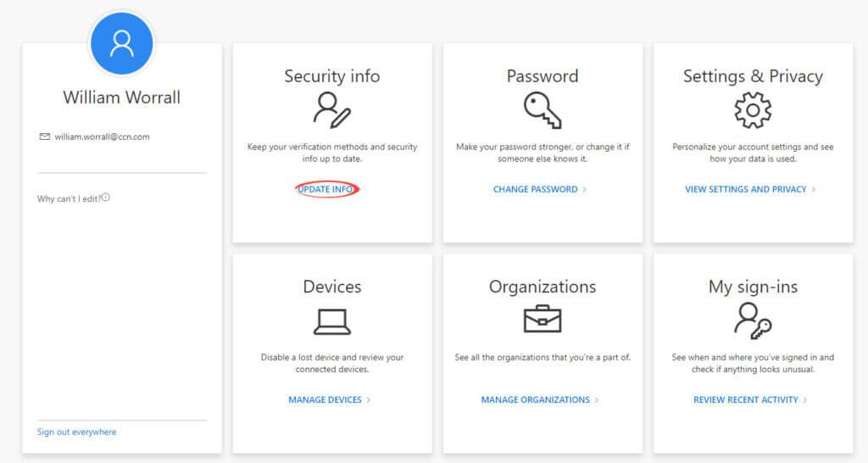Click the blue profile avatar icon

[x=122, y=43]
